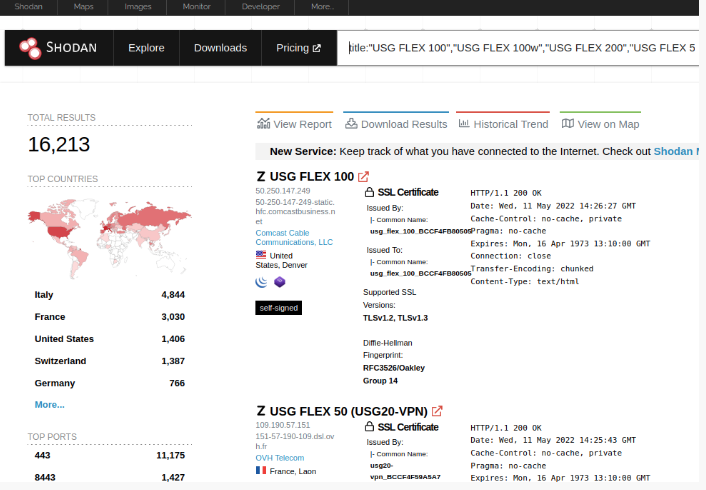
Task: Open the Developer top menu item
Action: pyautogui.click(x=260, y=6)
